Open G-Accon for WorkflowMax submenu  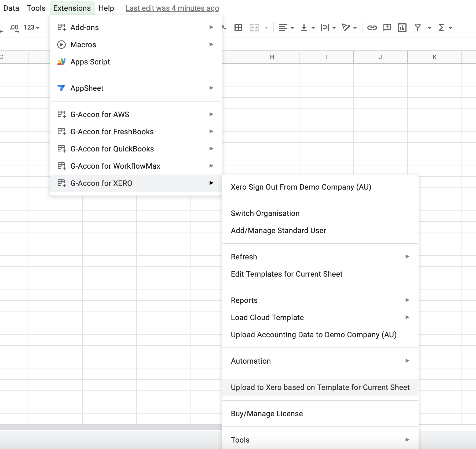click(x=136, y=166)
